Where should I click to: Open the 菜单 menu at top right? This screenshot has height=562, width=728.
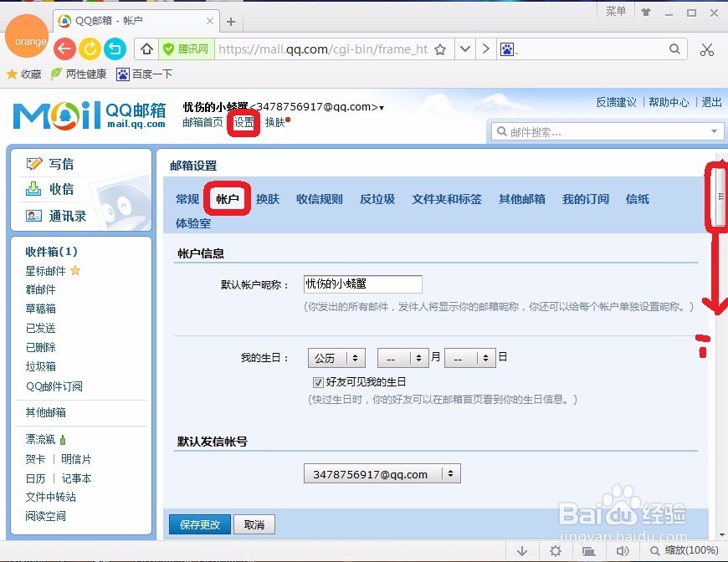[x=616, y=10]
